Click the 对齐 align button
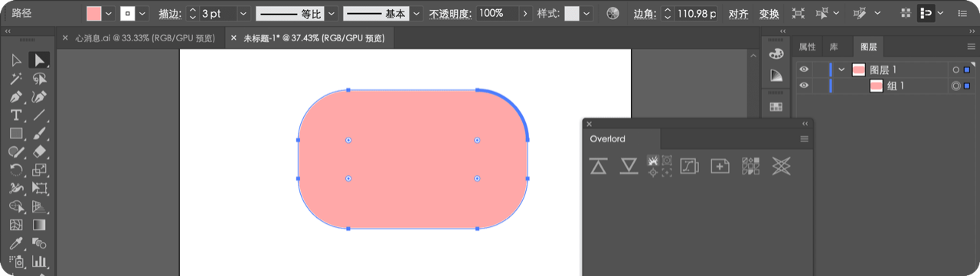The image size is (980, 276). [738, 14]
